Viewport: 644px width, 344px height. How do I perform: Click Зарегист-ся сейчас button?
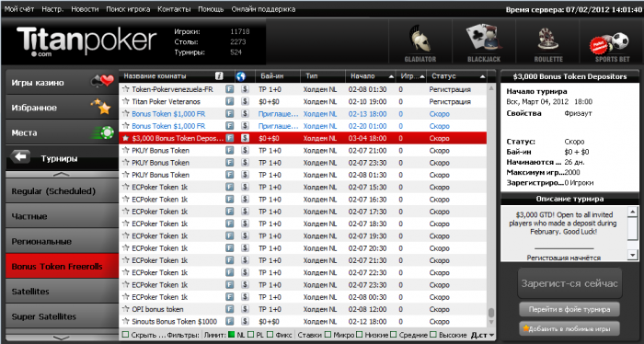tap(569, 283)
